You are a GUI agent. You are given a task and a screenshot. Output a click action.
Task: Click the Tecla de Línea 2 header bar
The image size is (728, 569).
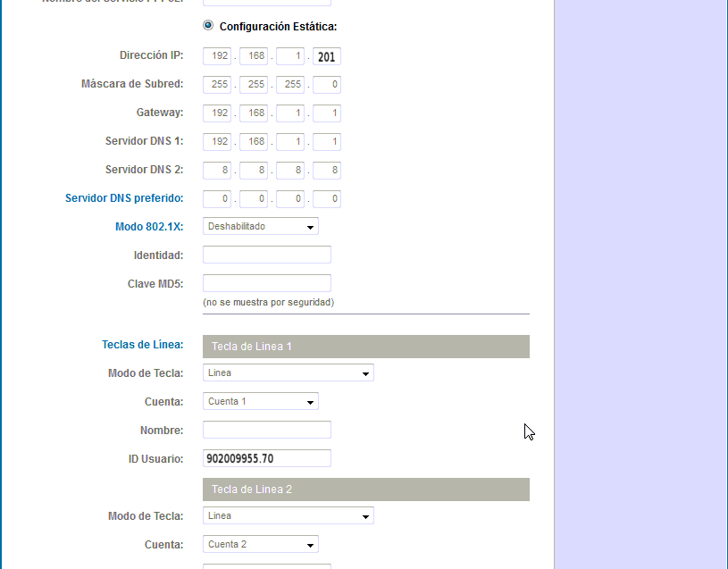[x=365, y=490]
